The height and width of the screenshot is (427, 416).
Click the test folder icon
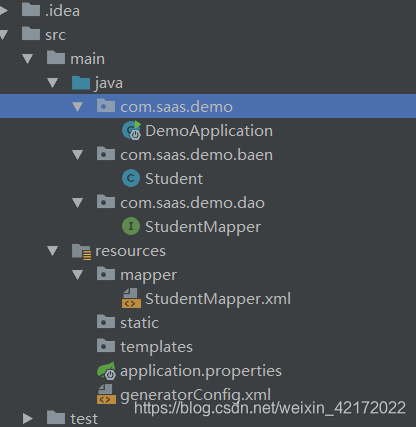56,417
